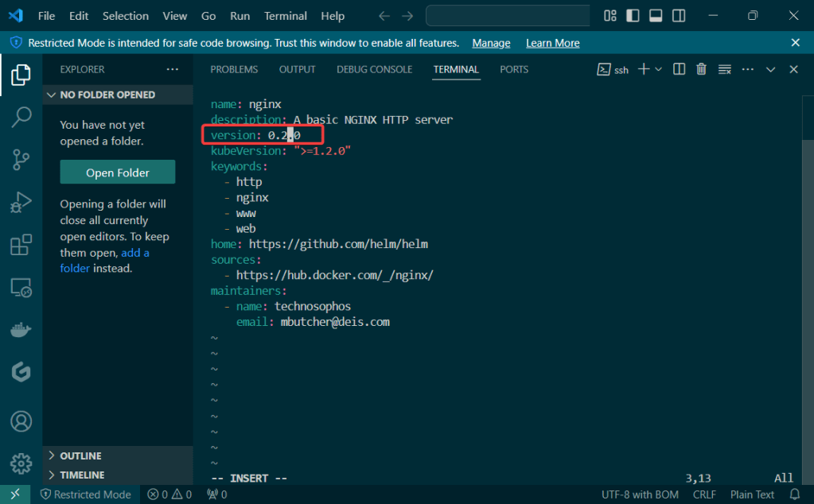814x504 pixels.
Task: Open Run and Debug view
Action: (21, 202)
